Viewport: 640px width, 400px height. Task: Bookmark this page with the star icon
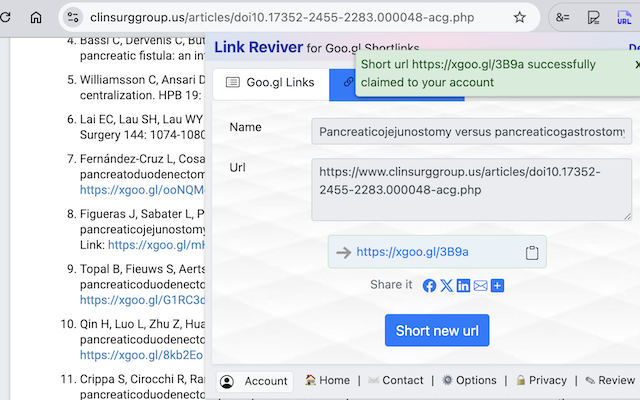pyautogui.click(x=520, y=17)
